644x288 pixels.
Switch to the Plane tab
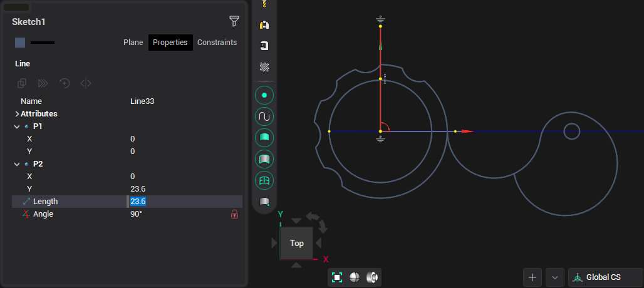click(133, 43)
